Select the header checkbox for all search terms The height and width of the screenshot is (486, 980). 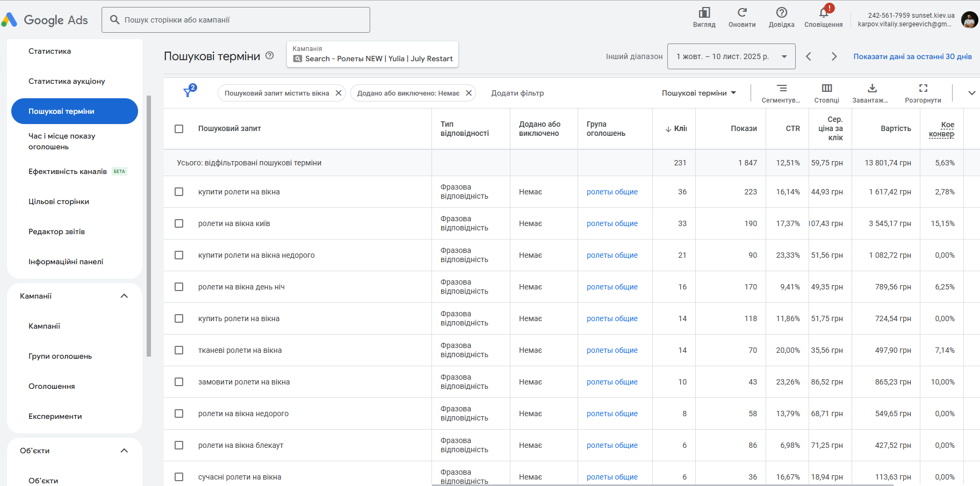coord(179,129)
